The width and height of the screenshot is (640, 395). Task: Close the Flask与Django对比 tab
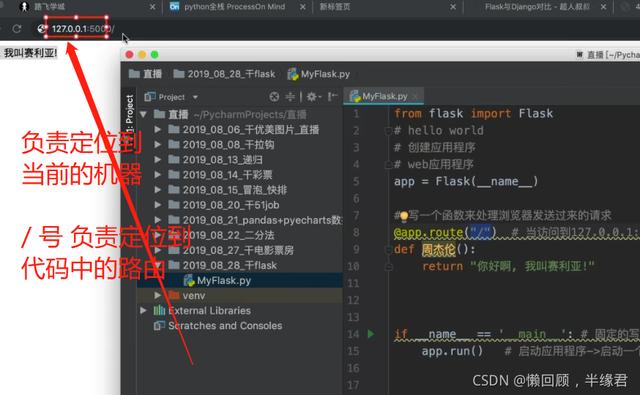[603, 7]
